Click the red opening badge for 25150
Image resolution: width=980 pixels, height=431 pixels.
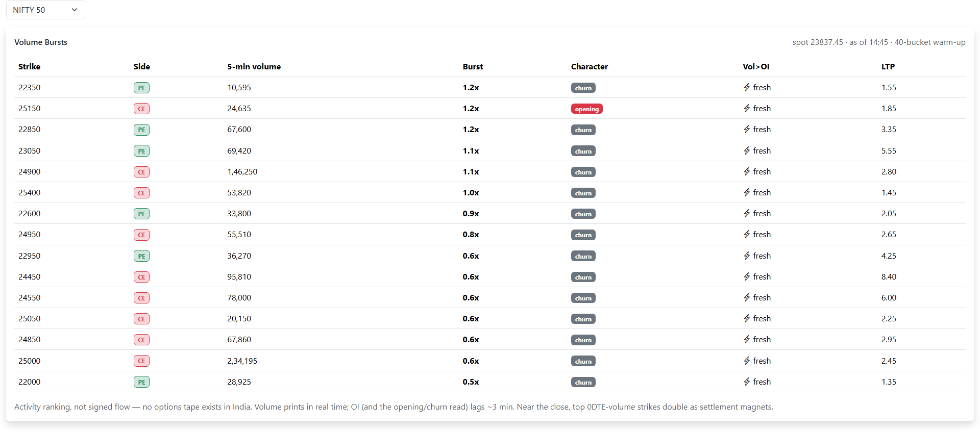586,109
